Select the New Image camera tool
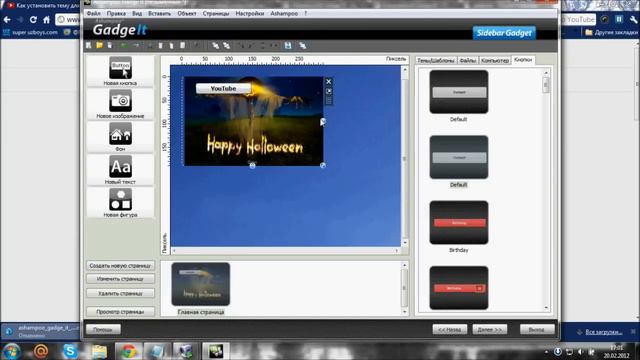Screen dimensions: 640x360 pos(120,104)
